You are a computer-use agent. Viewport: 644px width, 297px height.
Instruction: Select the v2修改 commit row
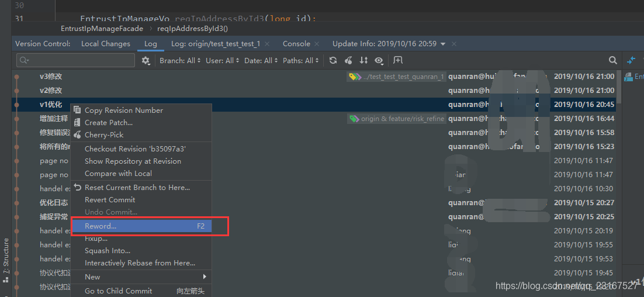(314, 91)
